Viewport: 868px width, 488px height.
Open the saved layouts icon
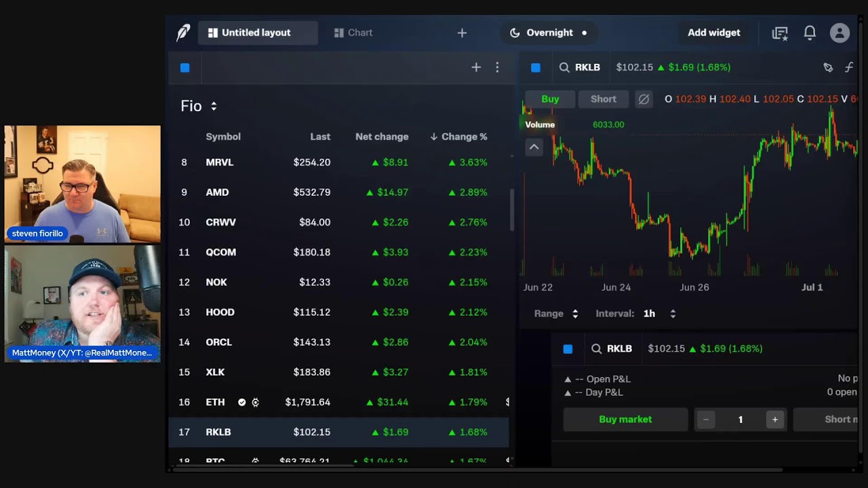[x=780, y=33]
